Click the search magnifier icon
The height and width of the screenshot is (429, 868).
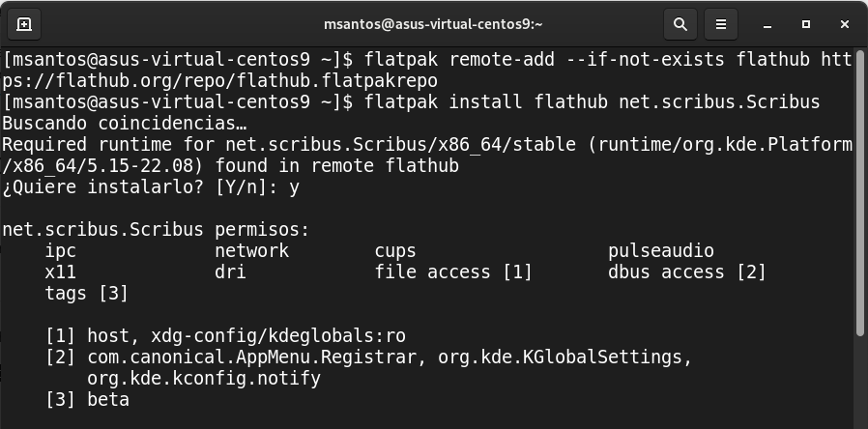click(680, 24)
